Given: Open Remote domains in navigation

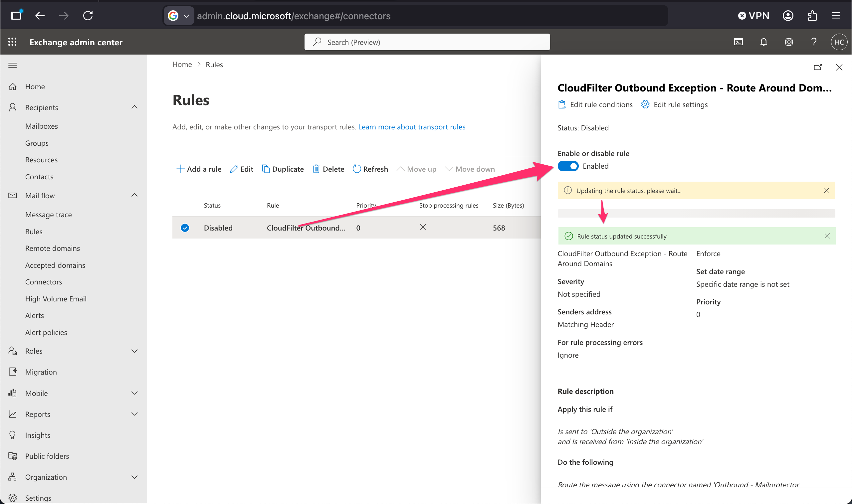Looking at the screenshot, I should (x=52, y=248).
